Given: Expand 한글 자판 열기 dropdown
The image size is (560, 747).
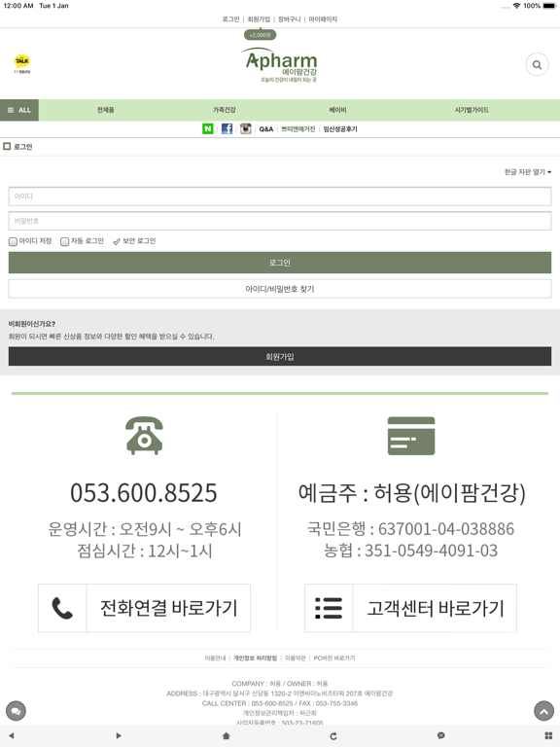Looking at the screenshot, I should 528,171.
